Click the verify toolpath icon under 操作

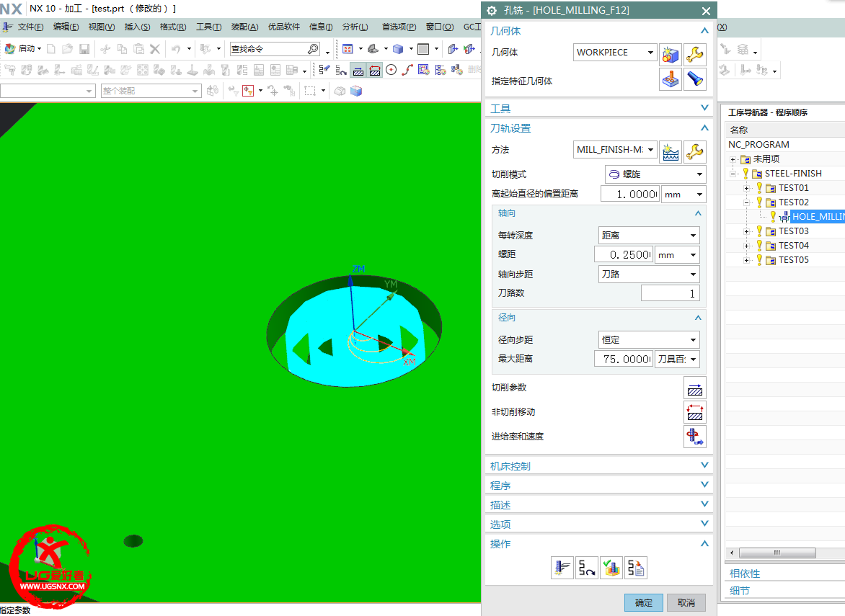pyautogui.click(x=611, y=568)
